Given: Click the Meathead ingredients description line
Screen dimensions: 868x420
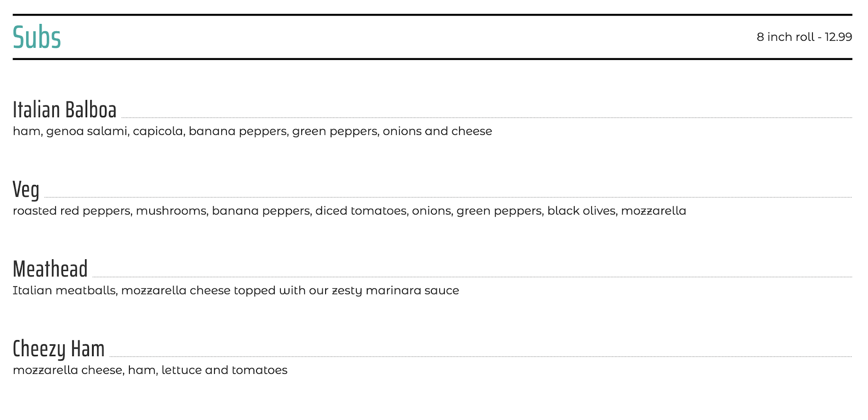Looking at the screenshot, I should point(236,291).
